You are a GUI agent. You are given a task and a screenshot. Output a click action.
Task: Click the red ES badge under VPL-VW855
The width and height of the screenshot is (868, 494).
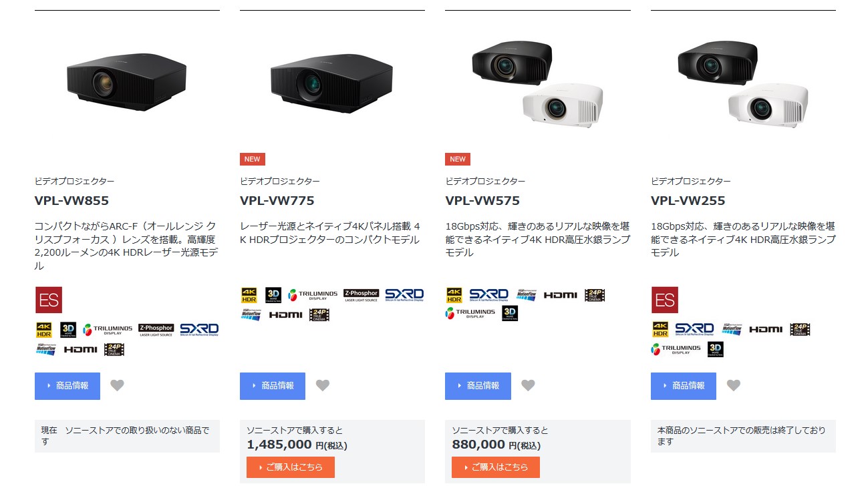48,300
